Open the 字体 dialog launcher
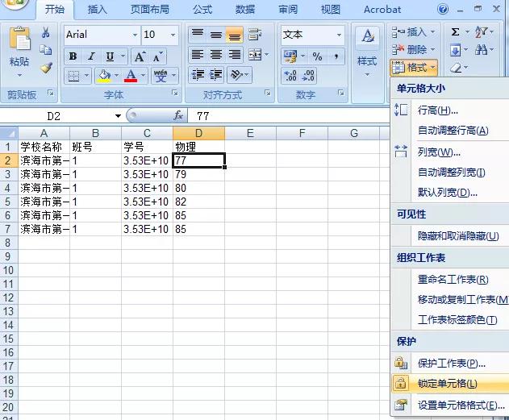This screenshot has width=509, height=420. (175, 93)
